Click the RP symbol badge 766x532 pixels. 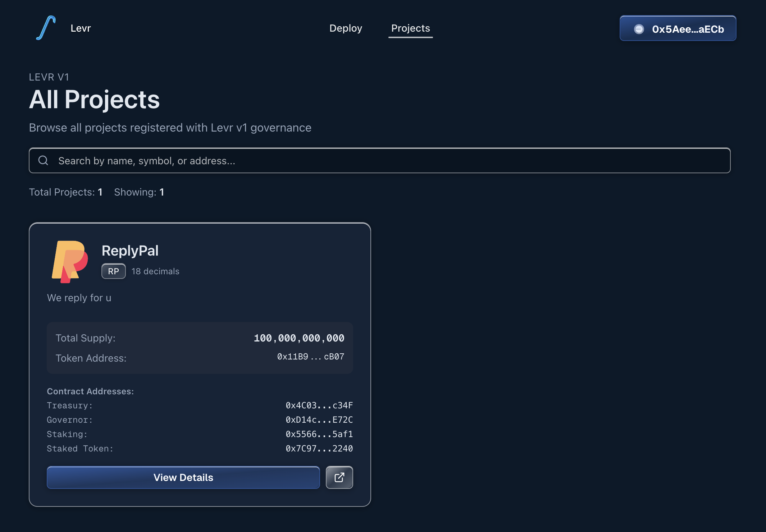tap(113, 271)
